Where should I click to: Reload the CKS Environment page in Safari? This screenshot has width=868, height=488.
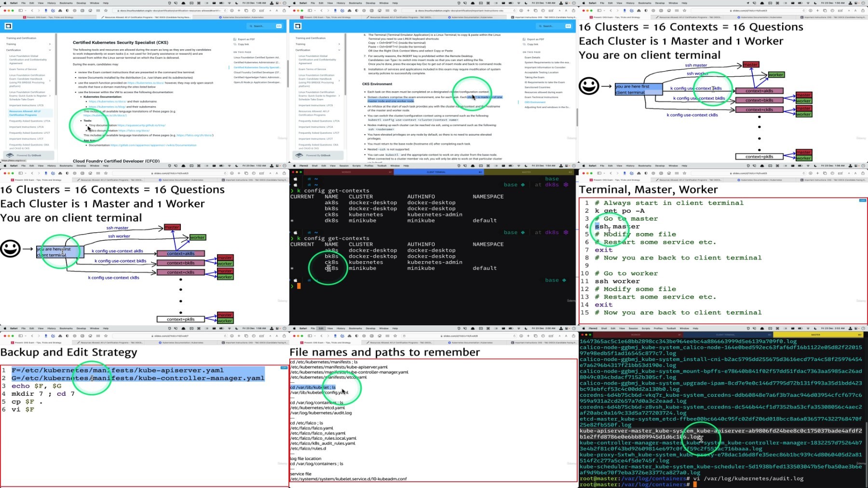pyautogui.click(x=515, y=11)
